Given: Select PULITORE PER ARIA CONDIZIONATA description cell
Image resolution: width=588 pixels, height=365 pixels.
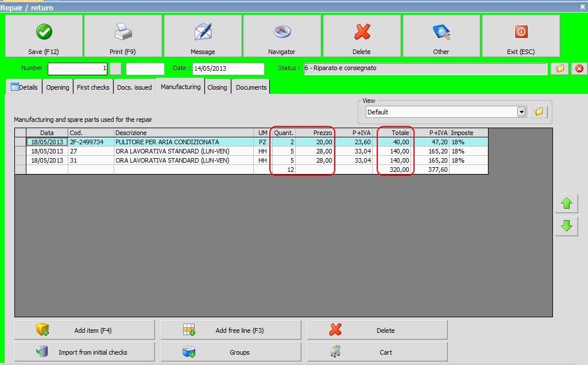Looking at the screenshot, I should pos(183,142).
